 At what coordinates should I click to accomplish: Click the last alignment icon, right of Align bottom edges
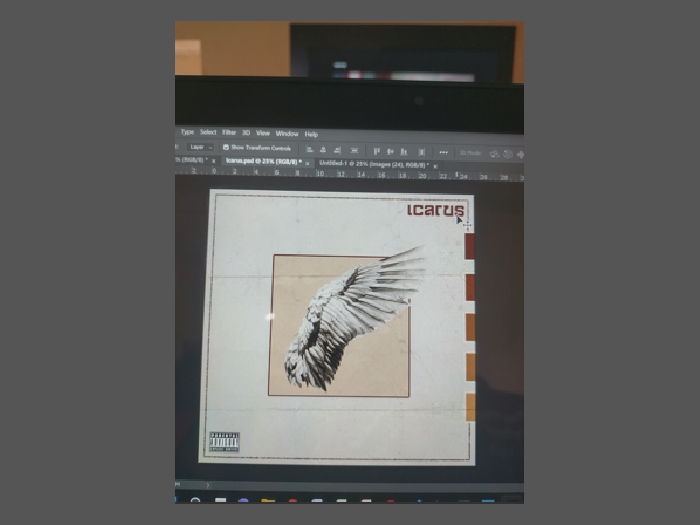point(421,152)
